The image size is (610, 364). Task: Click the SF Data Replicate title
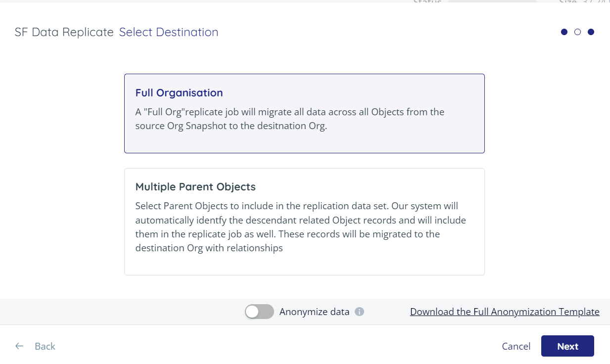64,32
